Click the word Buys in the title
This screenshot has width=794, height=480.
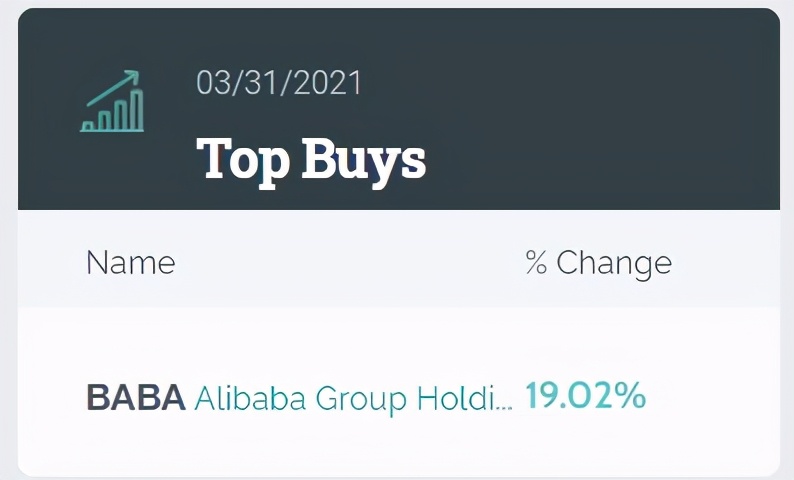tap(364, 162)
